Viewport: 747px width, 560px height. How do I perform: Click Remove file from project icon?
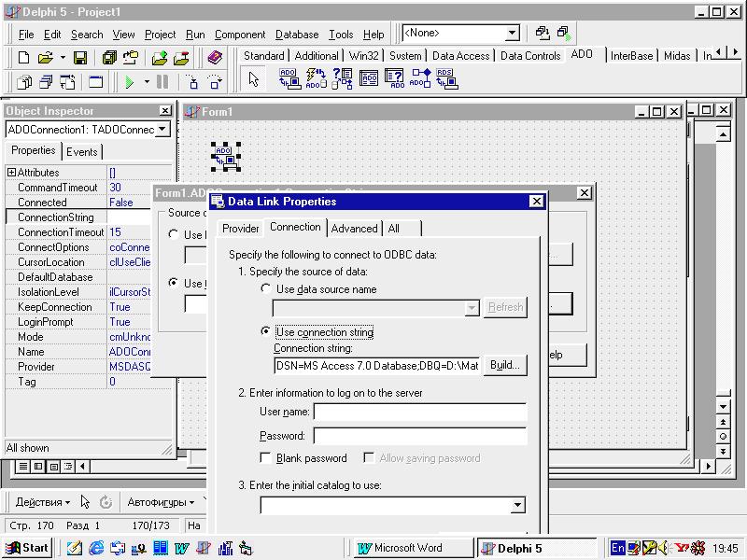click(x=181, y=58)
